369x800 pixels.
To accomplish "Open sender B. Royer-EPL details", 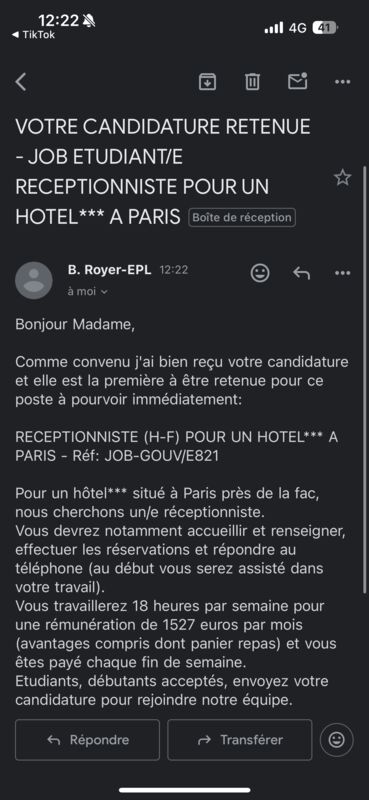I will pos(109,270).
